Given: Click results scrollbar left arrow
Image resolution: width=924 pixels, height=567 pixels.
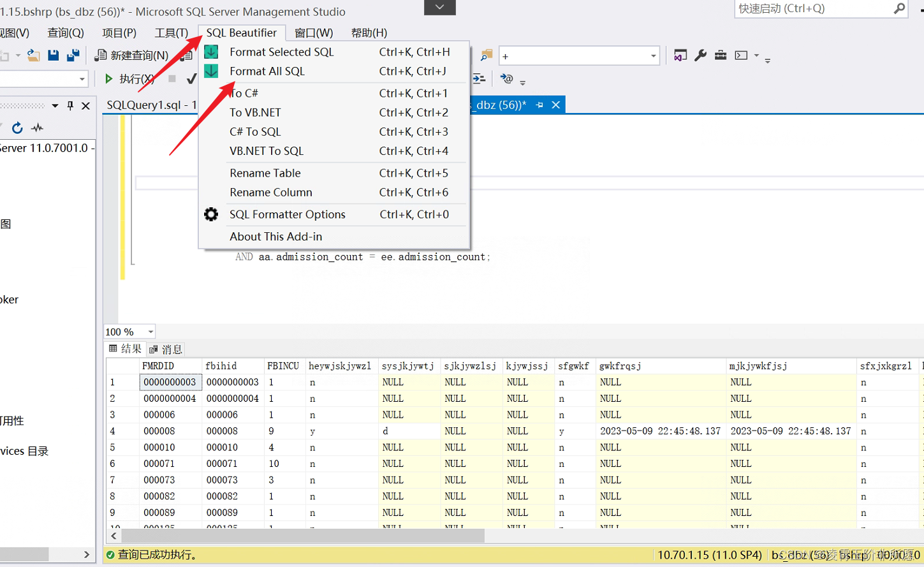Looking at the screenshot, I should click(114, 536).
